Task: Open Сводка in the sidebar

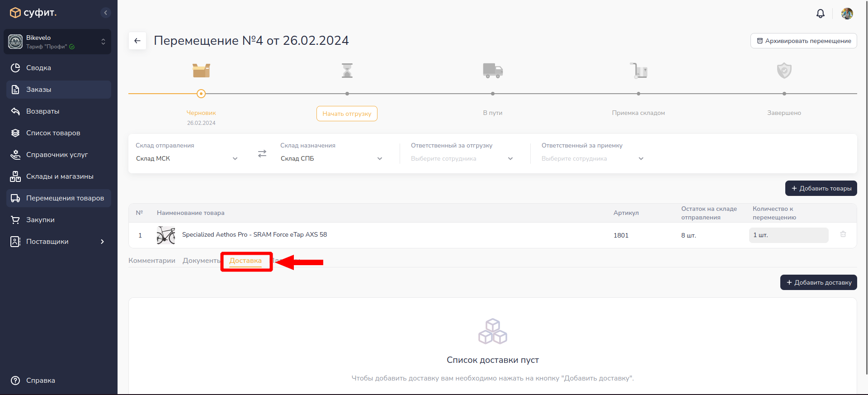Action: [x=59, y=68]
